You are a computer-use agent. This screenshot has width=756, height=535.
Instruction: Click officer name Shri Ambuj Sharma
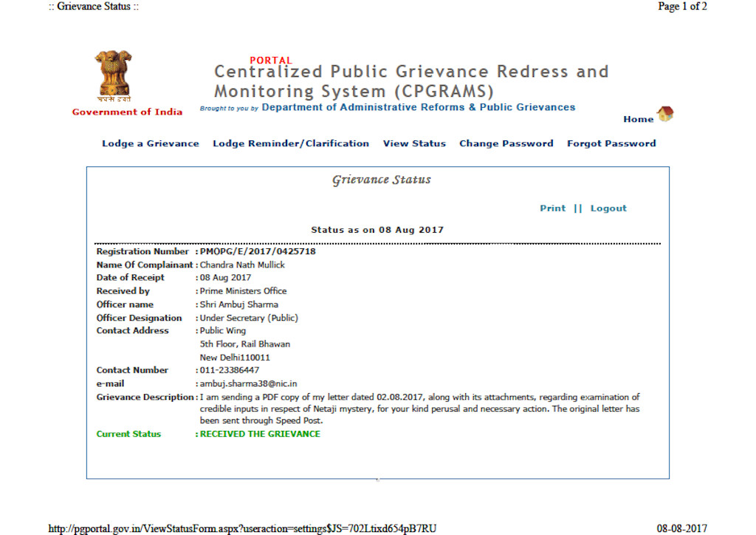coord(239,304)
